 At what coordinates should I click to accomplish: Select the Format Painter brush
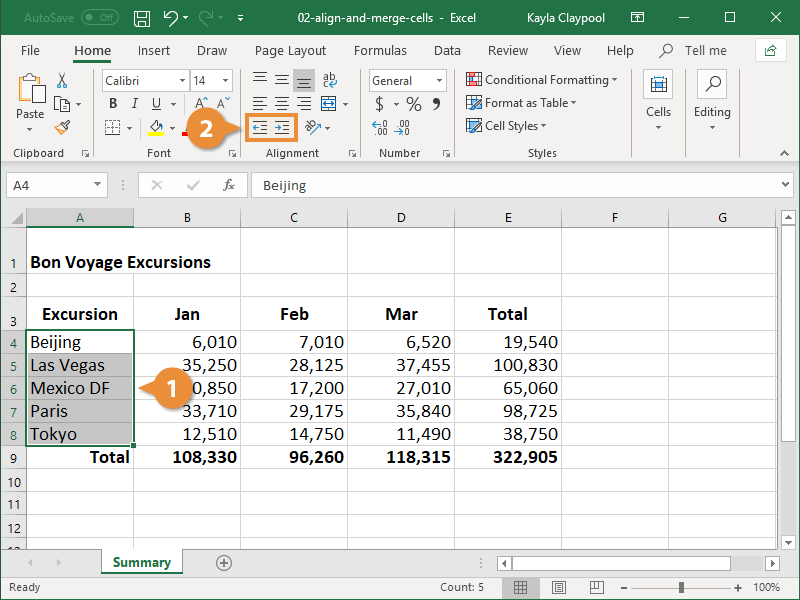[62, 128]
